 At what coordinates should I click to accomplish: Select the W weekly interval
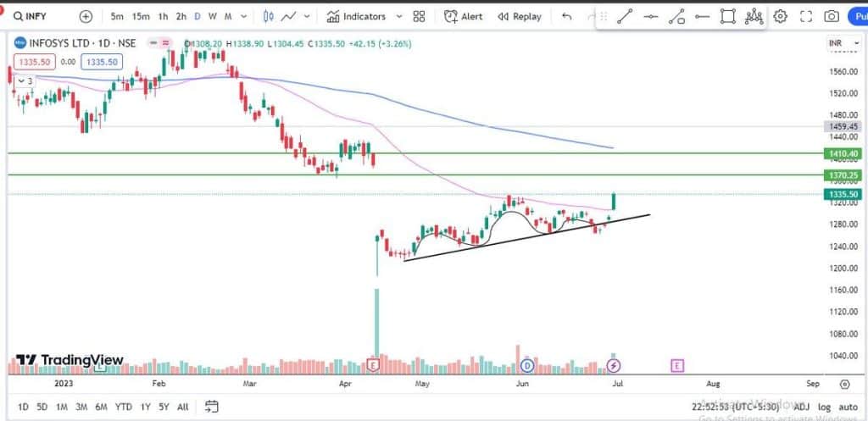tap(212, 17)
